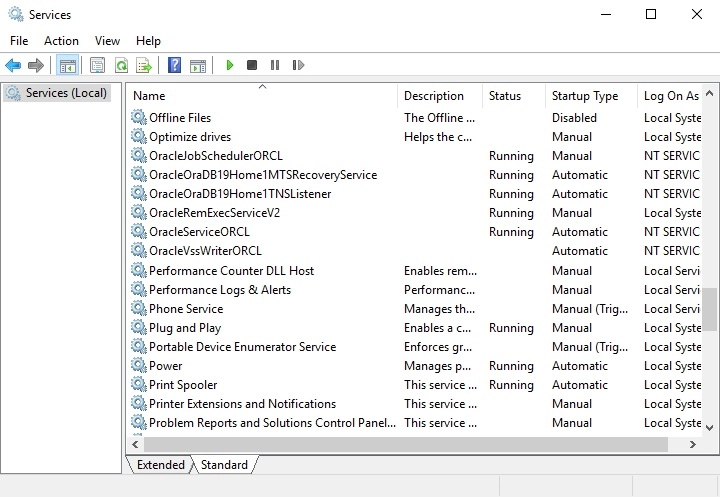Click the gear icon beside OracleRemExecServiceV2

point(139,212)
